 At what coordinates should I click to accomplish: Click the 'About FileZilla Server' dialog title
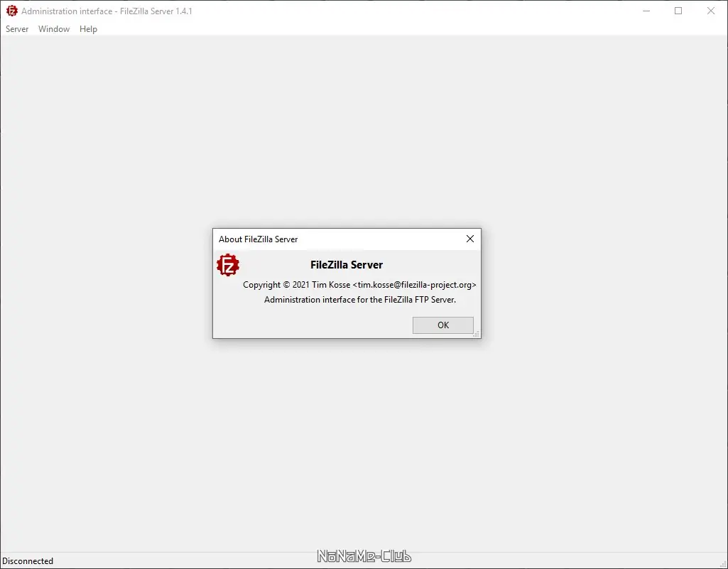point(258,239)
